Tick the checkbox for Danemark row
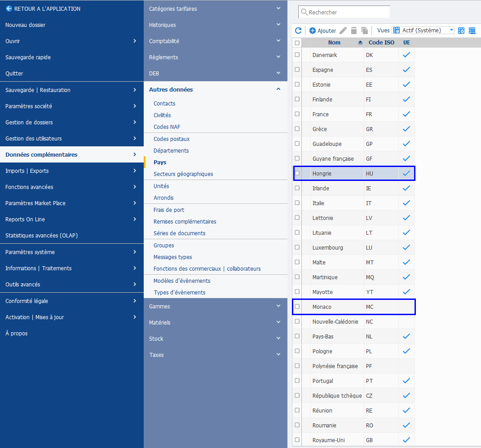The height and width of the screenshot is (448, 481). [x=297, y=55]
